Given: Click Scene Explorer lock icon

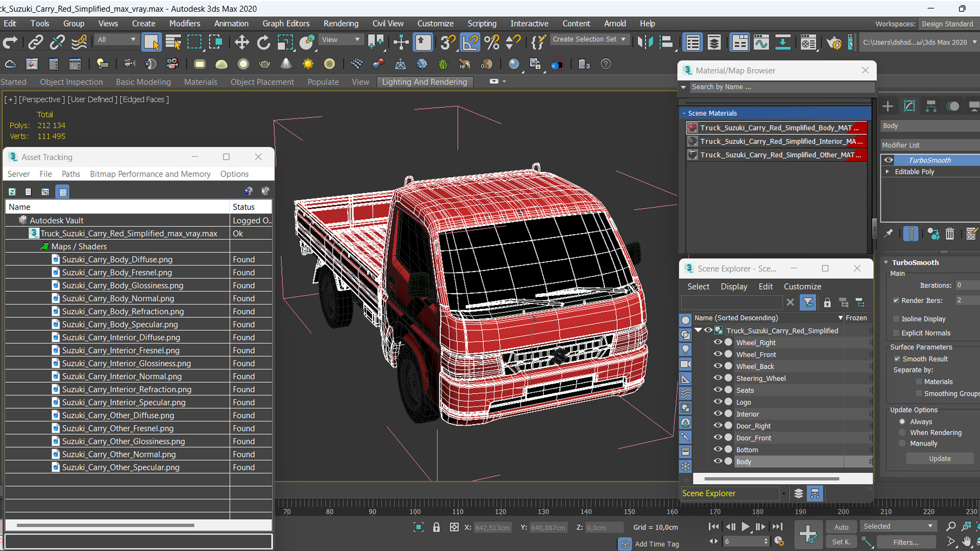Looking at the screenshot, I should (827, 303).
